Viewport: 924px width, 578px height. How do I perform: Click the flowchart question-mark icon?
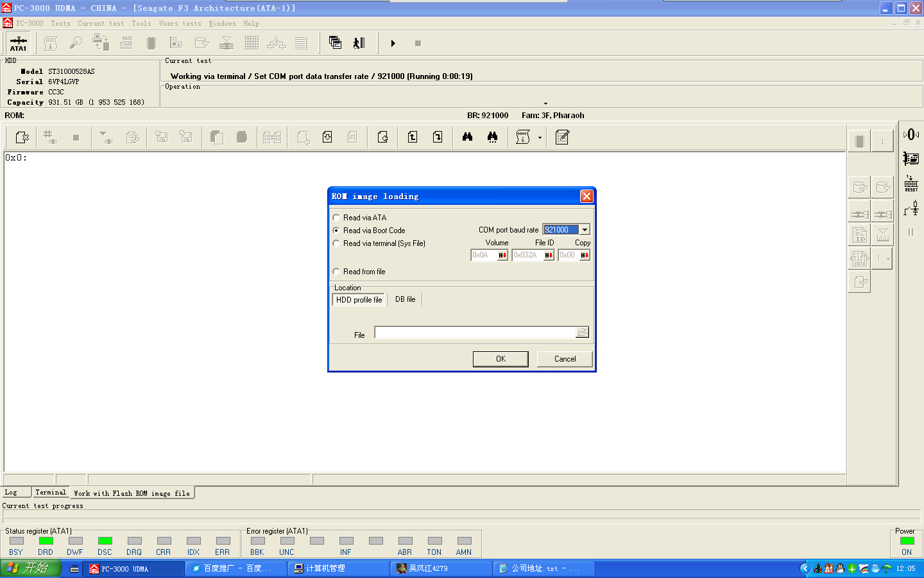[x=277, y=43]
